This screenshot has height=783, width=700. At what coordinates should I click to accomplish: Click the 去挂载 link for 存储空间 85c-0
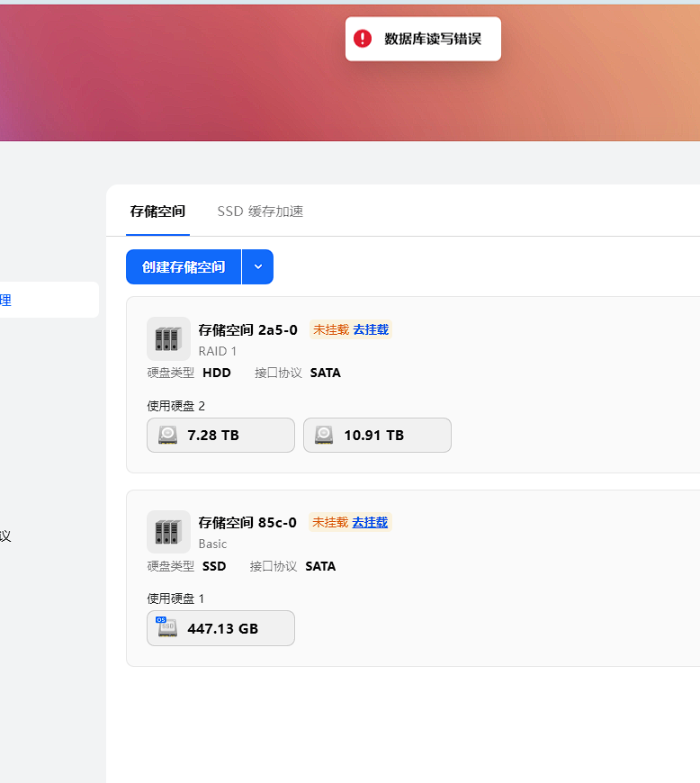(x=370, y=522)
